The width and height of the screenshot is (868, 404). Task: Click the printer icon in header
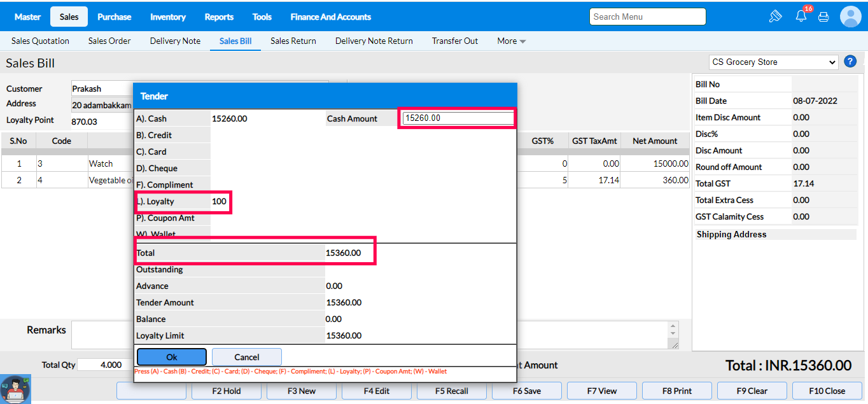(823, 17)
